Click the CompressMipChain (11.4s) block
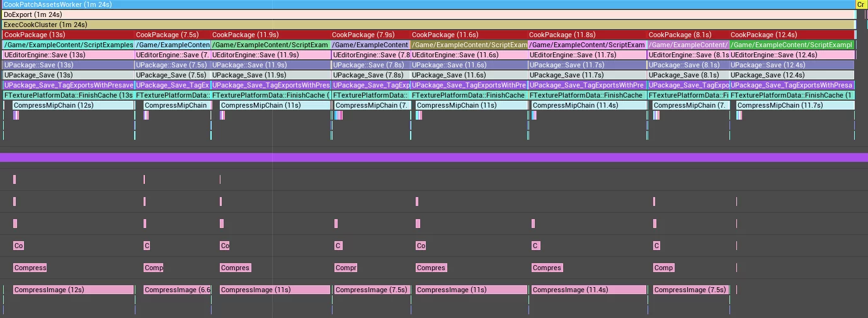 click(x=589, y=105)
